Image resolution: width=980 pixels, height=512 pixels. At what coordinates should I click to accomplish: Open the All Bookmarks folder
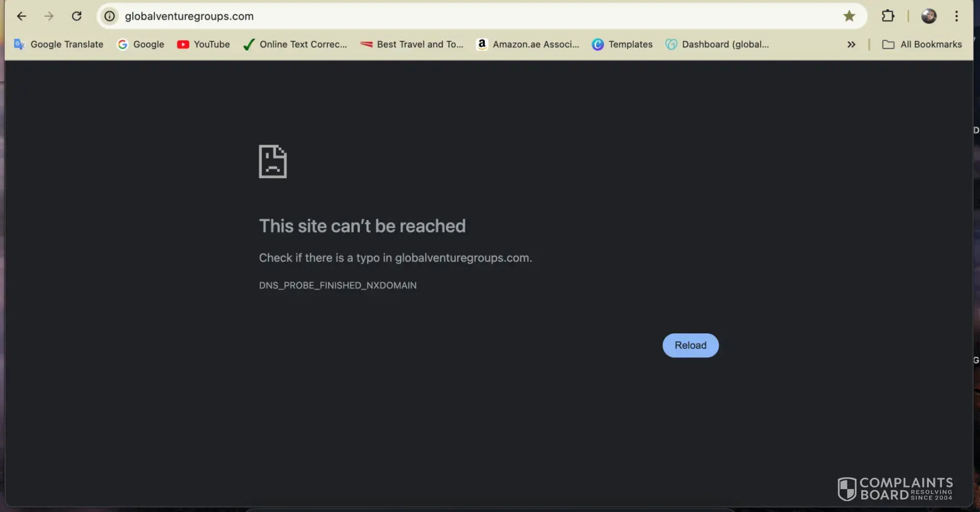click(x=922, y=45)
